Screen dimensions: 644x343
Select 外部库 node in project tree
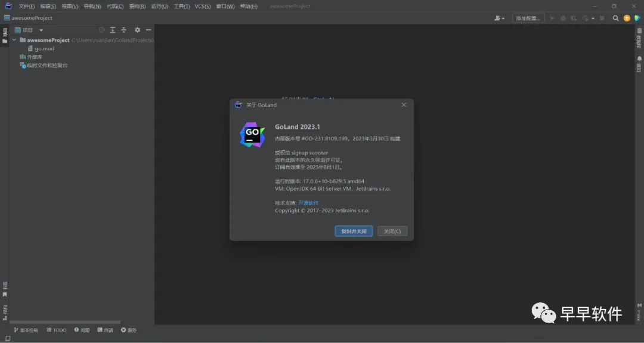tap(31, 57)
